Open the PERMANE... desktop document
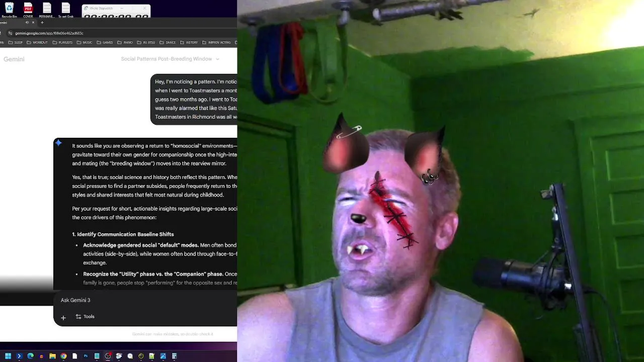 pyautogui.click(x=47, y=10)
